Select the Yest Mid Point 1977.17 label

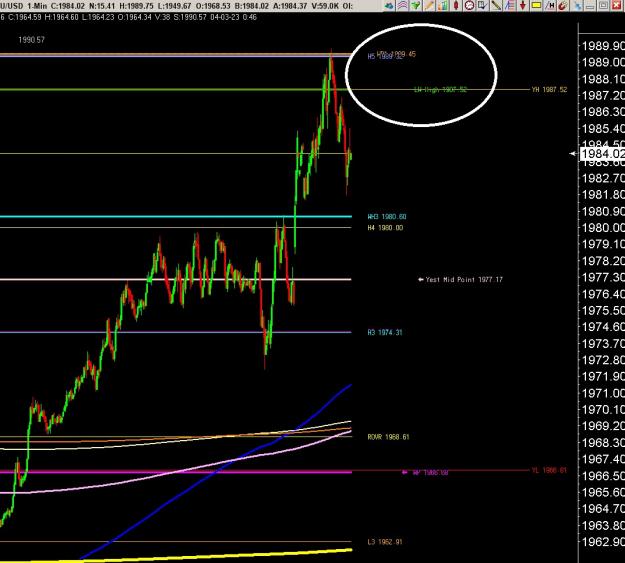pyautogui.click(x=464, y=280)
